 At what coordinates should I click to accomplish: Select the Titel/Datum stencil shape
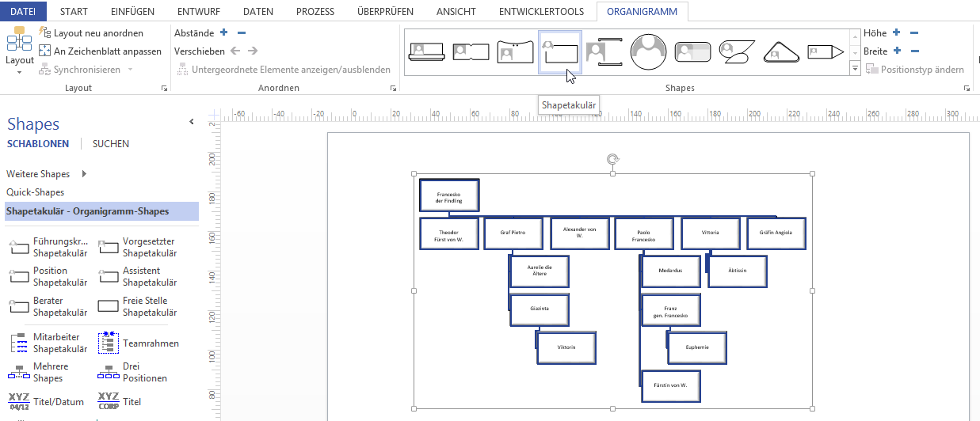[x=19, y=401]
